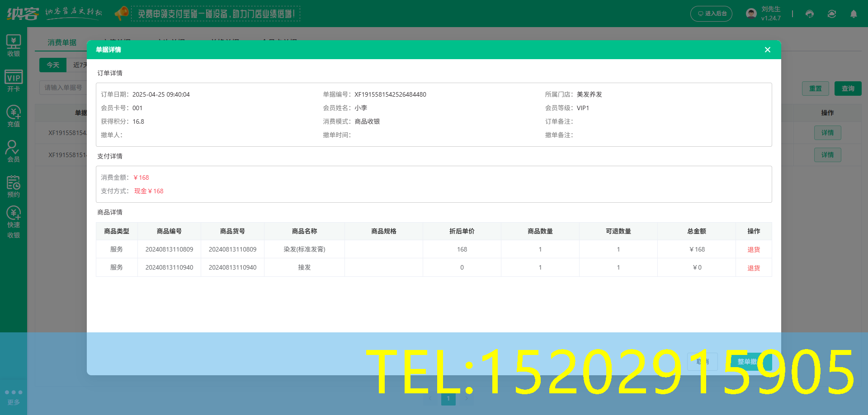Open the VIP 开卡 sidebar icon
This screenshot has height=415, width=868.
pos(14,81)
